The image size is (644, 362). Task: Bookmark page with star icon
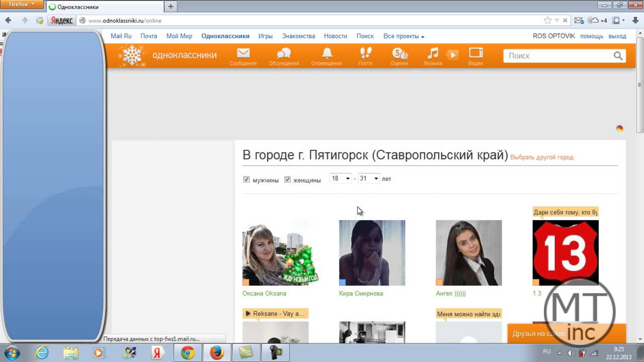(547, 21)
